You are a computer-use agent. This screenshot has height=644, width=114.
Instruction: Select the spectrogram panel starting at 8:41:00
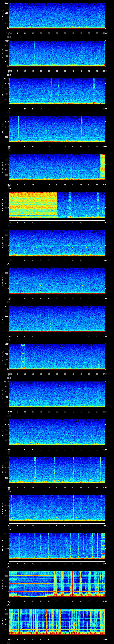click(x=57, y=546)
